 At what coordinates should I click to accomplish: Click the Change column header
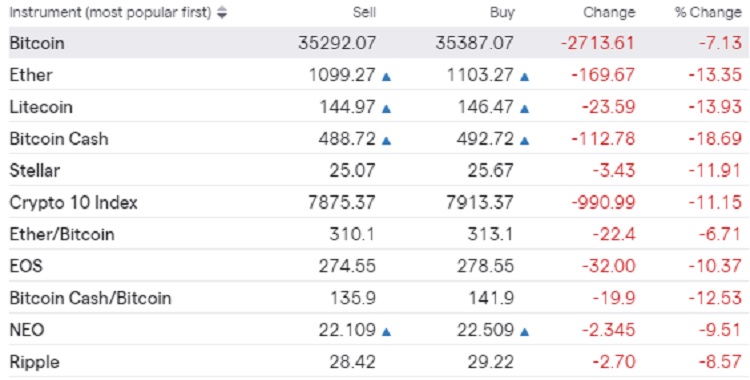[x=609, y=13]
